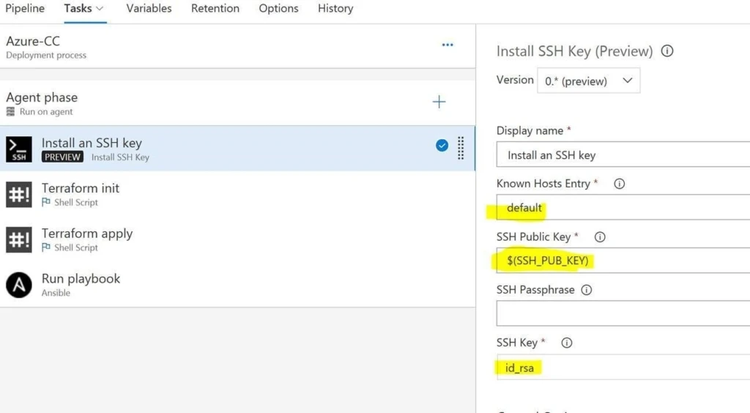Click the SSH Key info icon

tap(567, 343)
